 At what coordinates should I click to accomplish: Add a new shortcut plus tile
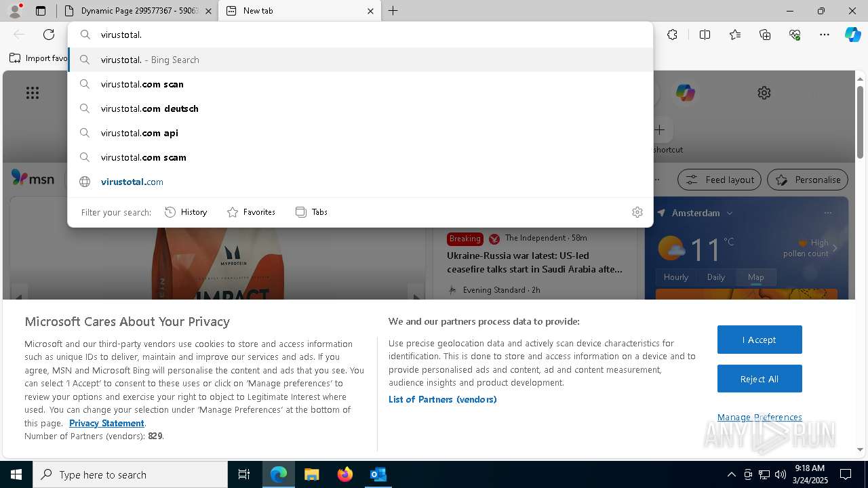659,129
